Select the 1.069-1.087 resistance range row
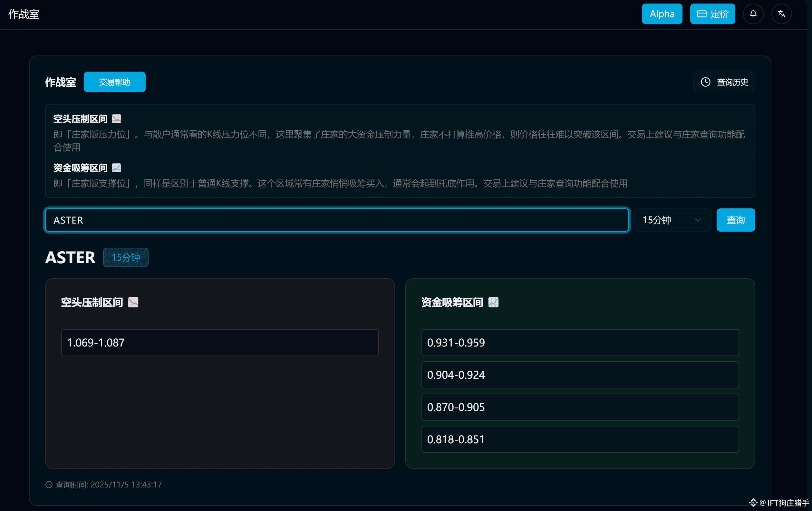812x511 pixels. pos(220,343)
